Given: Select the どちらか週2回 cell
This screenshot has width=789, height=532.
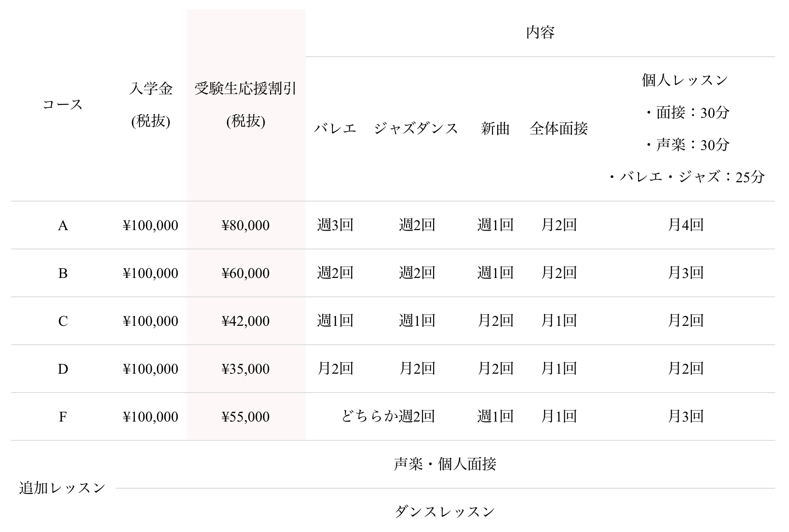Looking at the screenshot, I should (x=388, y=416).
